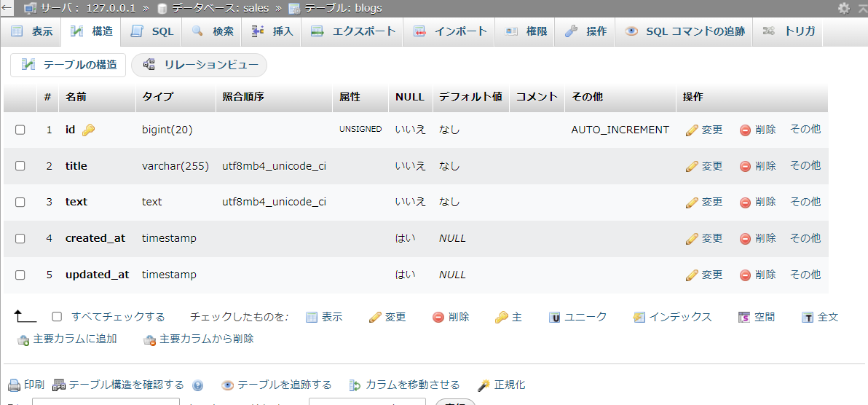Click the help icon beside table structure analysis

coord(197,385)
